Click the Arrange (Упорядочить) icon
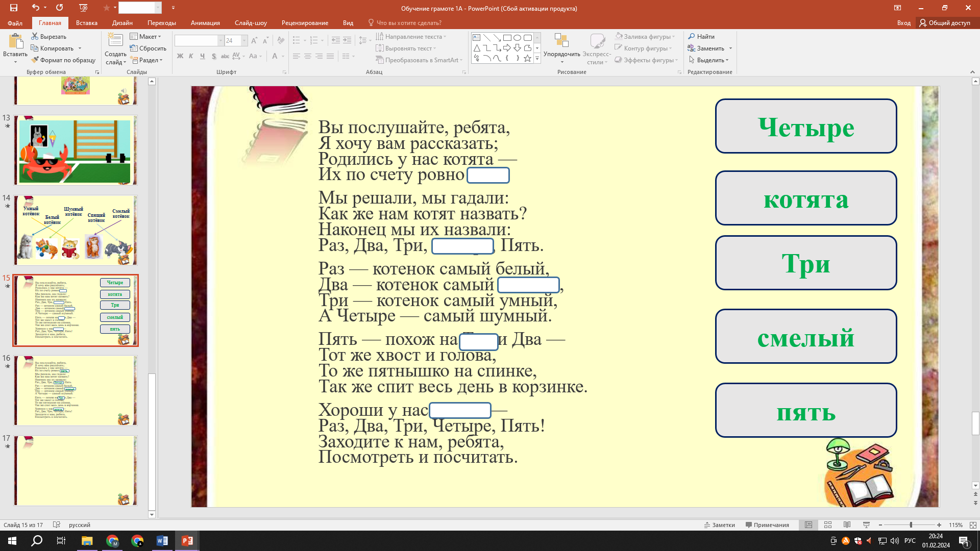The width and height of the screenshot is (980, 551). point(561,41)
